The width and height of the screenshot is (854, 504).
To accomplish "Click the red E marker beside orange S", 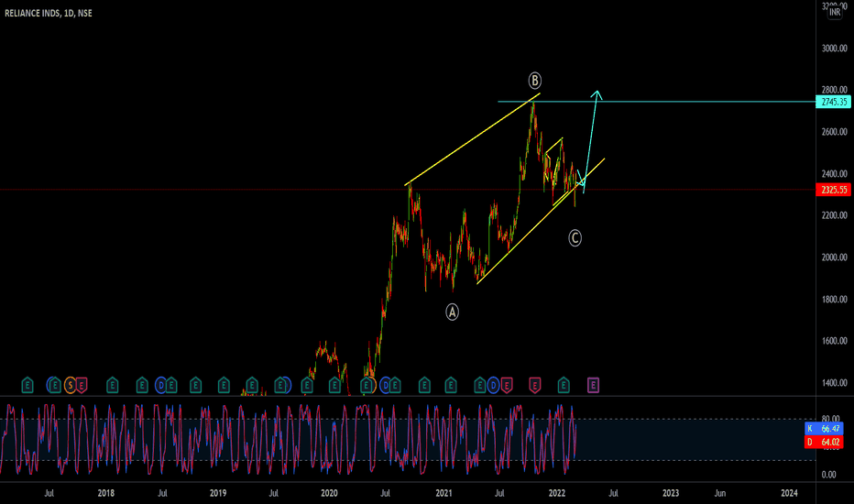I will click(82, 386).
